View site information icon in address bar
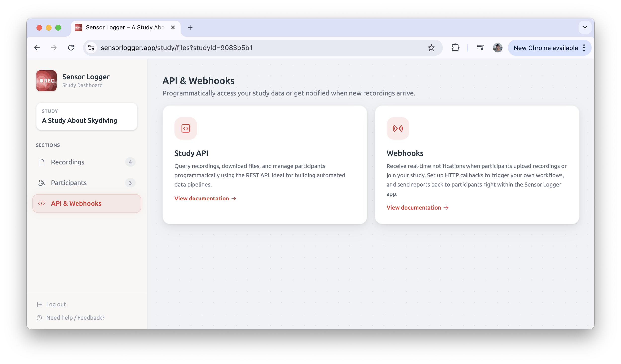621x364 pixels. (x=91, y=48)
